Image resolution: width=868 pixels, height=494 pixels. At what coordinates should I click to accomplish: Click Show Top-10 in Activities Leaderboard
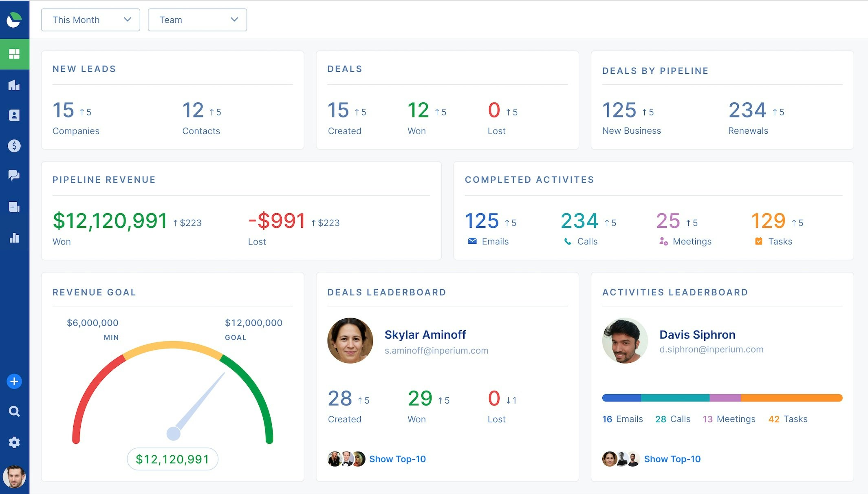pos(672,459)
